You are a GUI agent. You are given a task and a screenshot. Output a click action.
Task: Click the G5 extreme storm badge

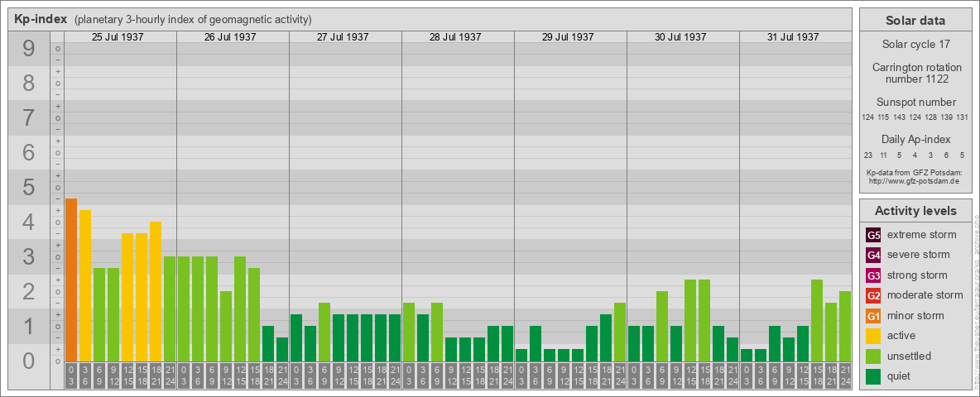tap(873, 235)
